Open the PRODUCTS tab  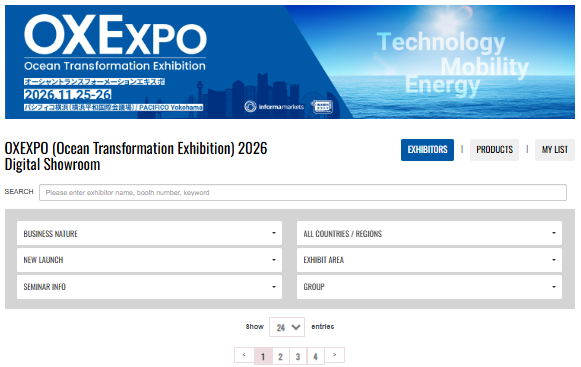pos(494,150)
